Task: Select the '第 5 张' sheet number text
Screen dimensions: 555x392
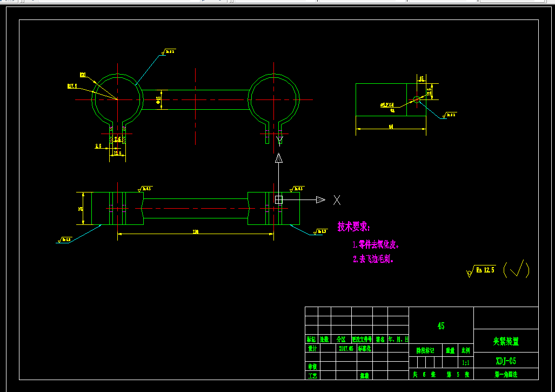Action: [458, 374]
